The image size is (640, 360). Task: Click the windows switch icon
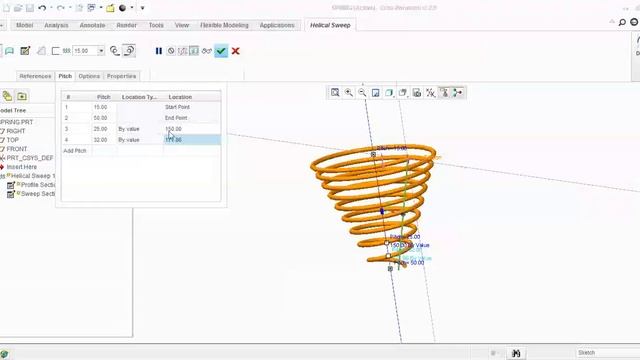[91, 8]
